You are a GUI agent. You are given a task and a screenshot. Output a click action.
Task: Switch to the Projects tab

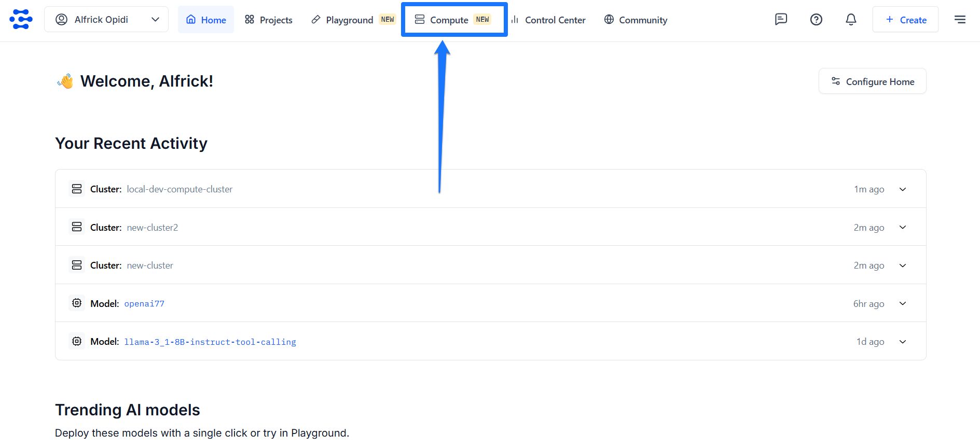click(269, 20)
